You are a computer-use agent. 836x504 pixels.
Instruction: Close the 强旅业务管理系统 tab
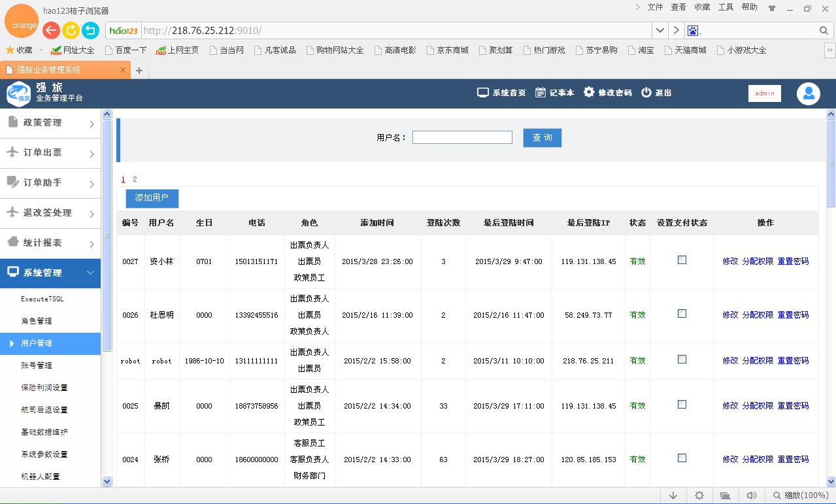123,69
